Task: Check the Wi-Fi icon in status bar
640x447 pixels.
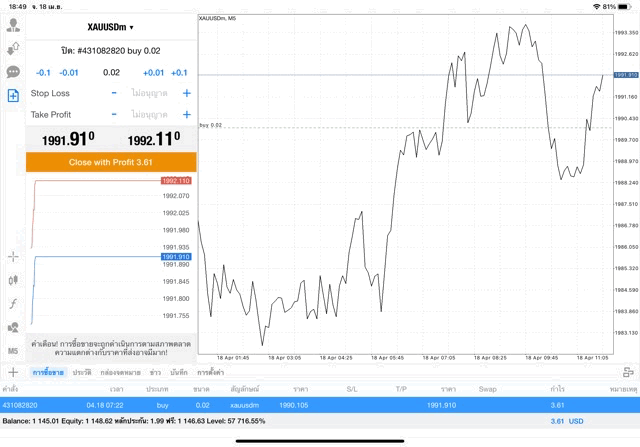Action: point(597,7)
